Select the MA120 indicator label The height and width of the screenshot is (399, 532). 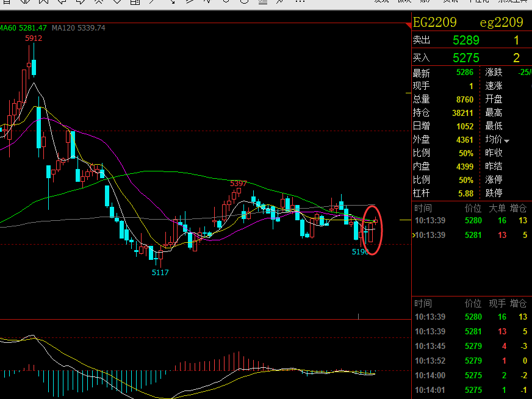(x=78, y=28)
